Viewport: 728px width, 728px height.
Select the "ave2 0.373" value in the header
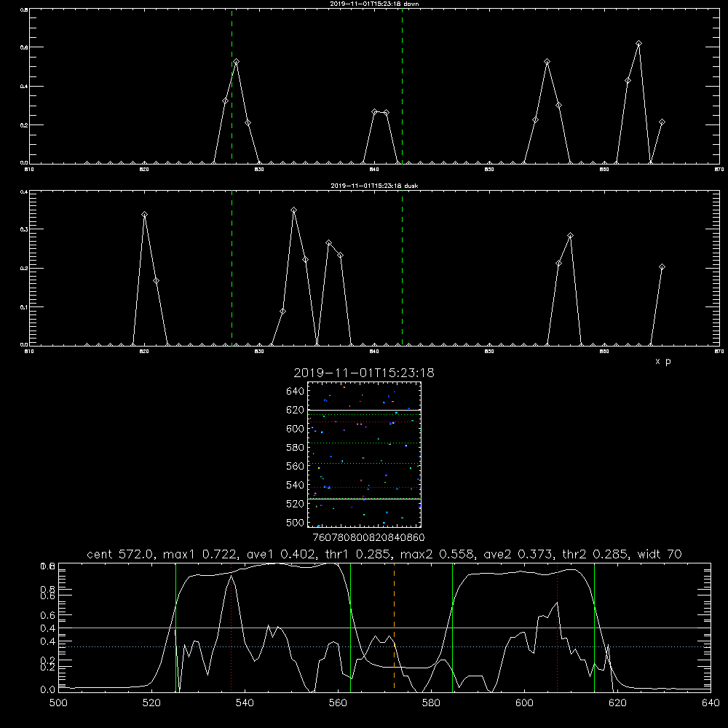click(x=517, y=554)
